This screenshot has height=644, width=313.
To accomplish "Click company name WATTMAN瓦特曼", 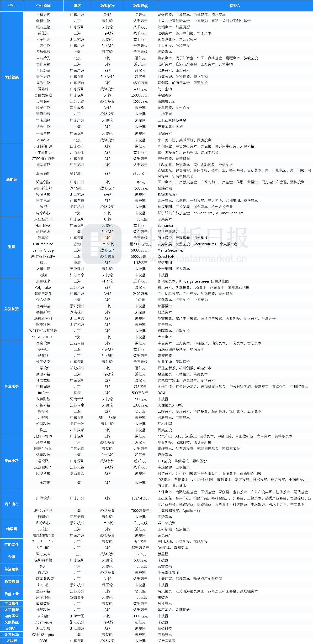I will point(43,331).
